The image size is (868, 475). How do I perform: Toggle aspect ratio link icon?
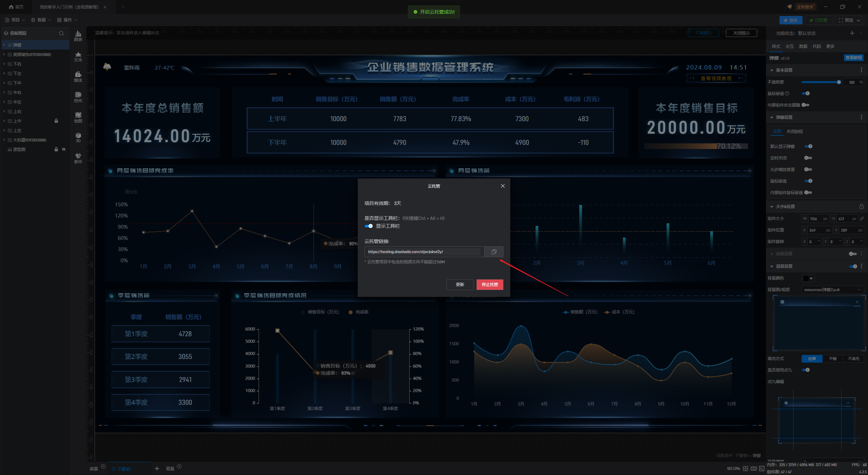[x=862, y=218]
